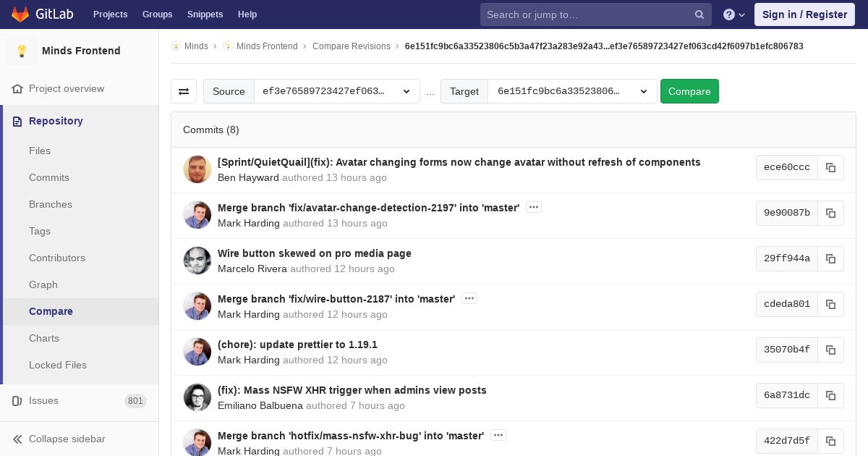This screenshot has width=868, height=456.
Task: Copy commit SHA 35070b4f
Action: (830, 350)
